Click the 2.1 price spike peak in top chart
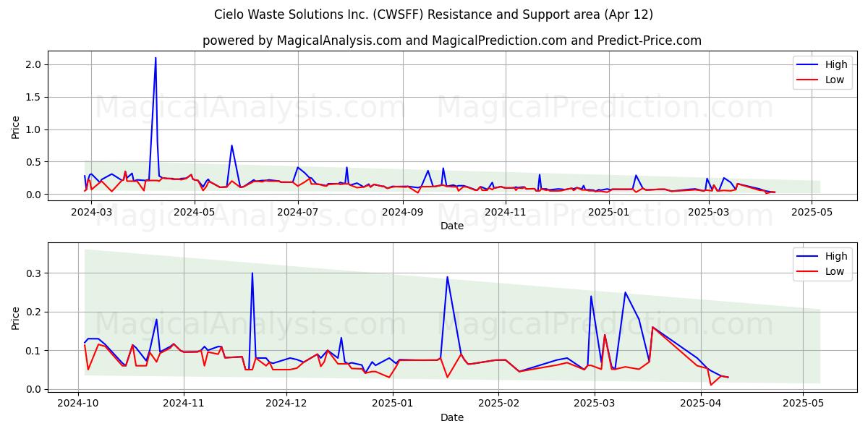This screenshot has width=868, height=434. coord(156,58)
